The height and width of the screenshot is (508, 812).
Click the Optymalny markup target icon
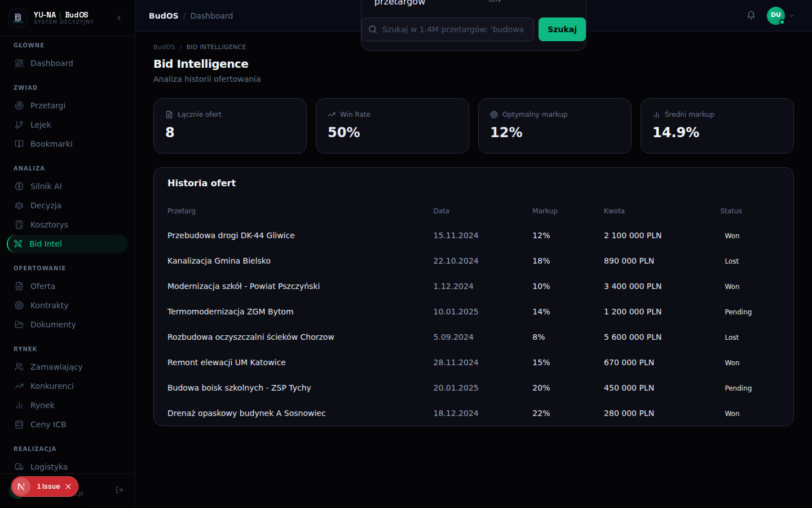tap(494, 115)
